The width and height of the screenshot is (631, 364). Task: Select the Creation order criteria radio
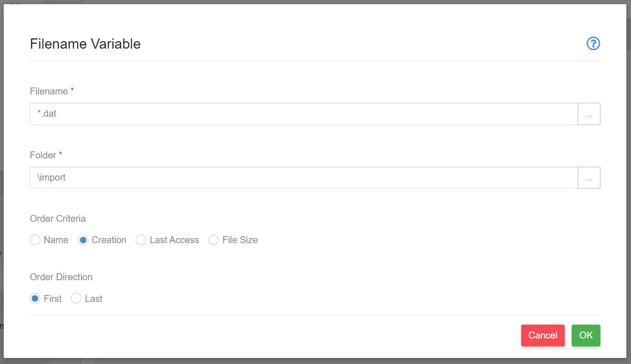[x=83, y=240]
